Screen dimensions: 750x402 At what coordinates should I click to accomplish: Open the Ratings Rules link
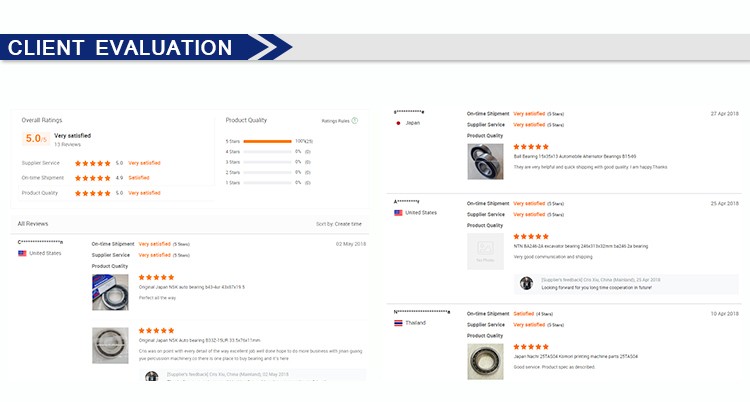tap(335, 121)
